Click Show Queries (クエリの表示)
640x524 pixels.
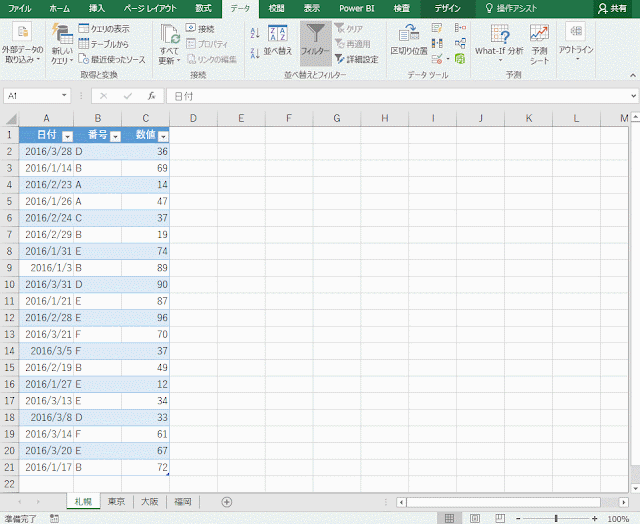104,29
